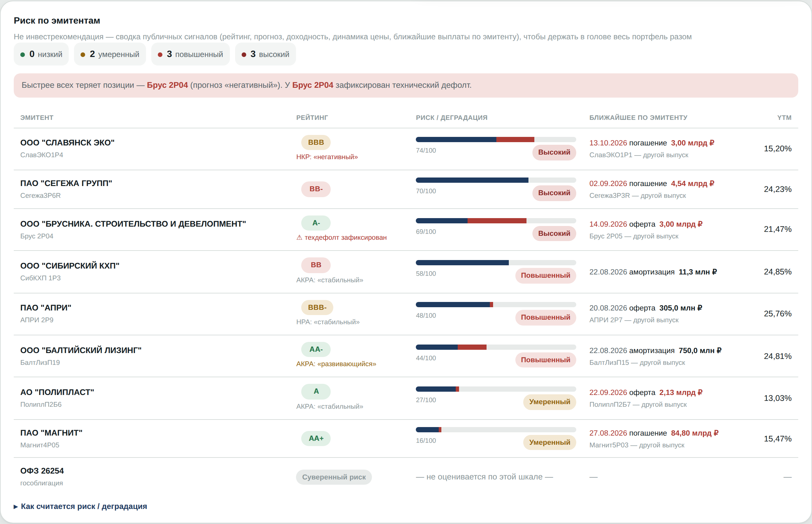Click the "Повышенный" badge in the АПРИ row
Screen dimensions: 812x524
(545, 317)
